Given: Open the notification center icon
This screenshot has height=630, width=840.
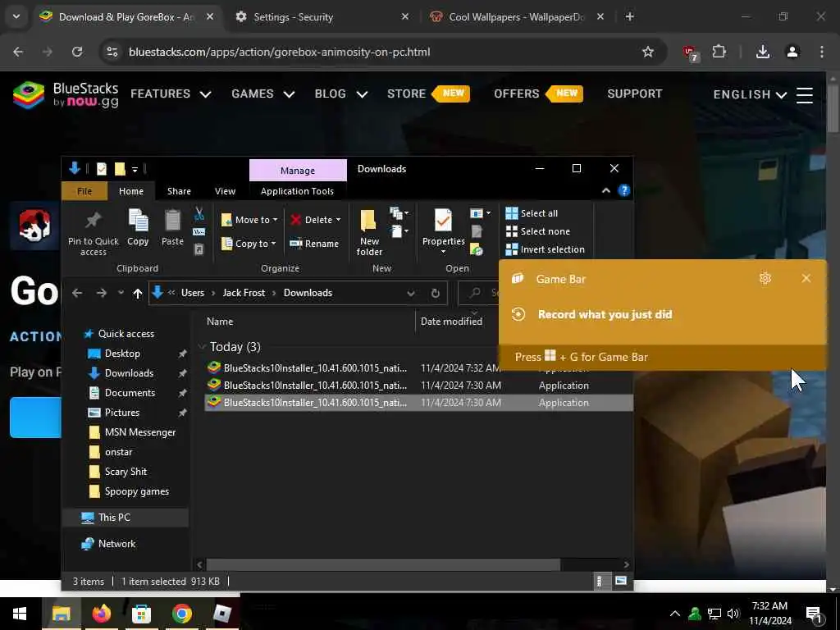Looking at the screenshot, I should pyautogui.click(x=814, y=614).
